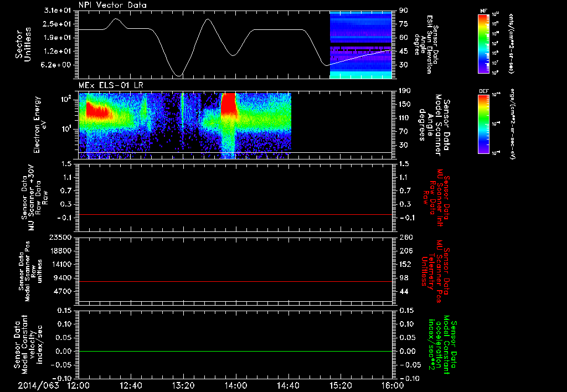Click the 98 telemetry tick label
Viewport: 567px width, 392px height.
tap(404, 278)
